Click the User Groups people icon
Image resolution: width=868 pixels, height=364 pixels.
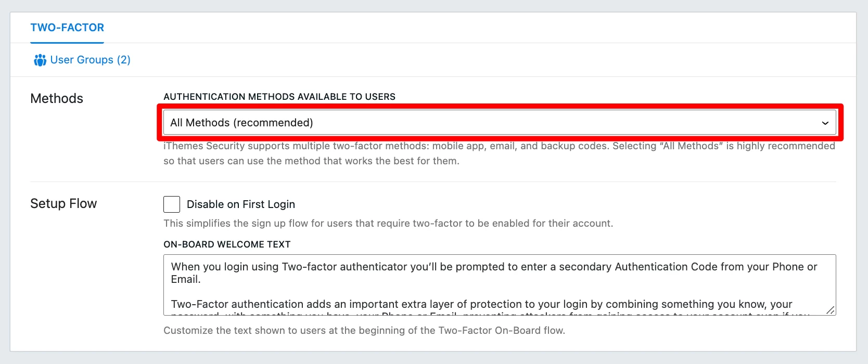(40, 60)
